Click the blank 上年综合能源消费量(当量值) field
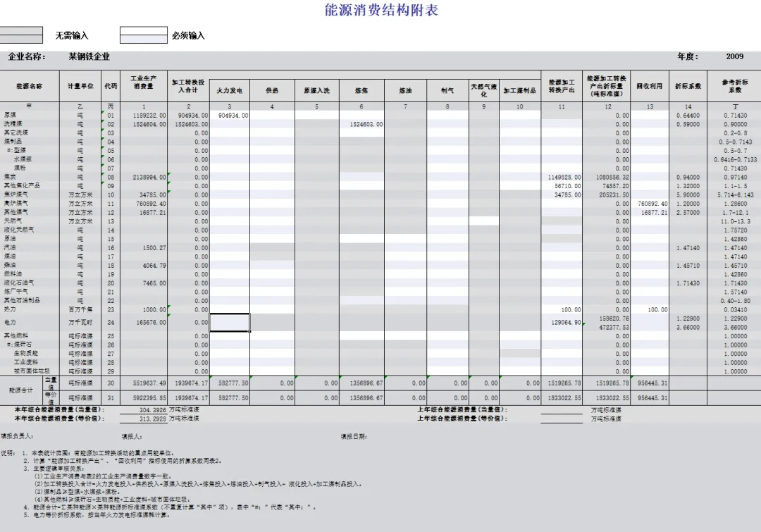The height and width of the screenshot is (532, 761). click(562, 409)
